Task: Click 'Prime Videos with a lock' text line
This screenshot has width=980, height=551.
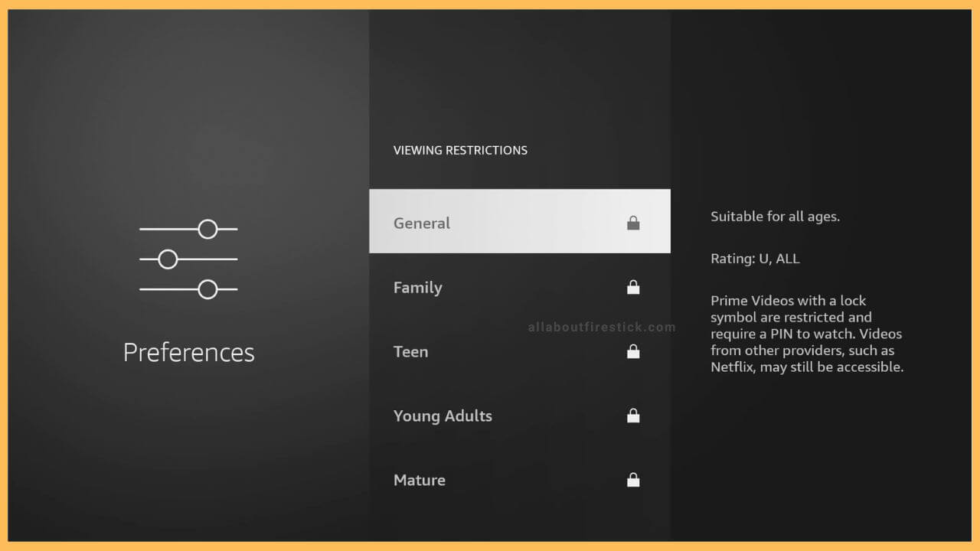Action: (788, 301)
